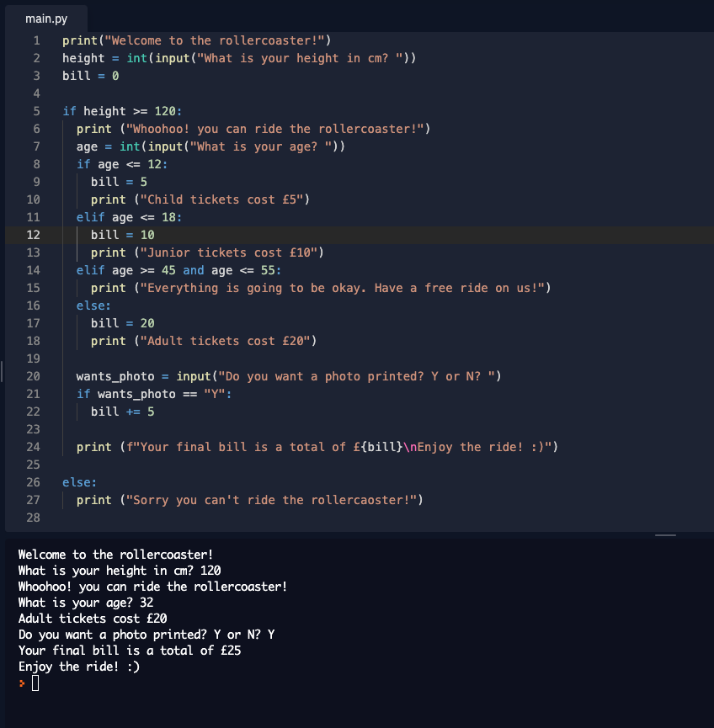Viewport: 714px width, 728px height.
Task: Click the console prompt cursor
Action: coord(35,683)
